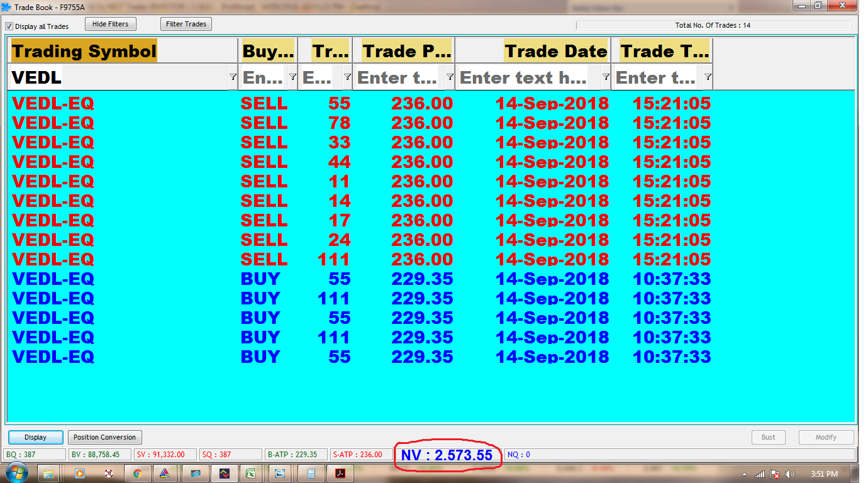Click the SV : 91,332.00 status field

pyautogui.click(x=165, y=454)
